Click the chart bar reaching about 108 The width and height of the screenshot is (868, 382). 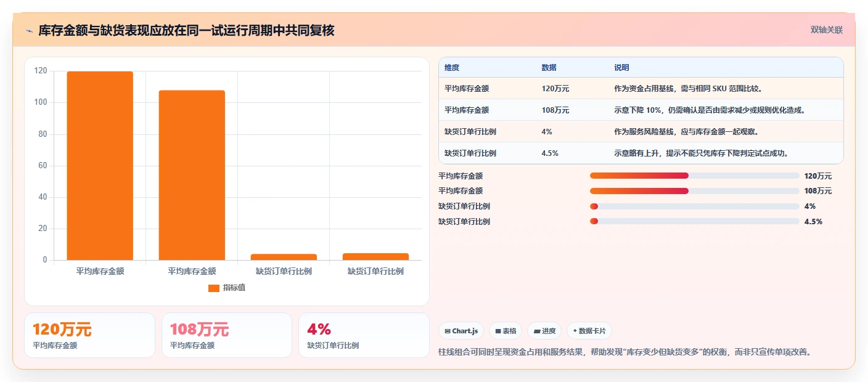(192, 176)
